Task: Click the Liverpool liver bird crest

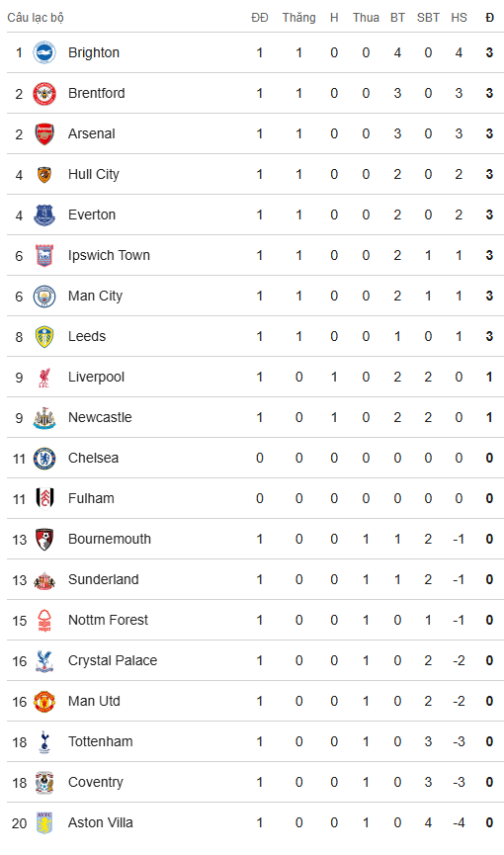Action: coord(44,378)
